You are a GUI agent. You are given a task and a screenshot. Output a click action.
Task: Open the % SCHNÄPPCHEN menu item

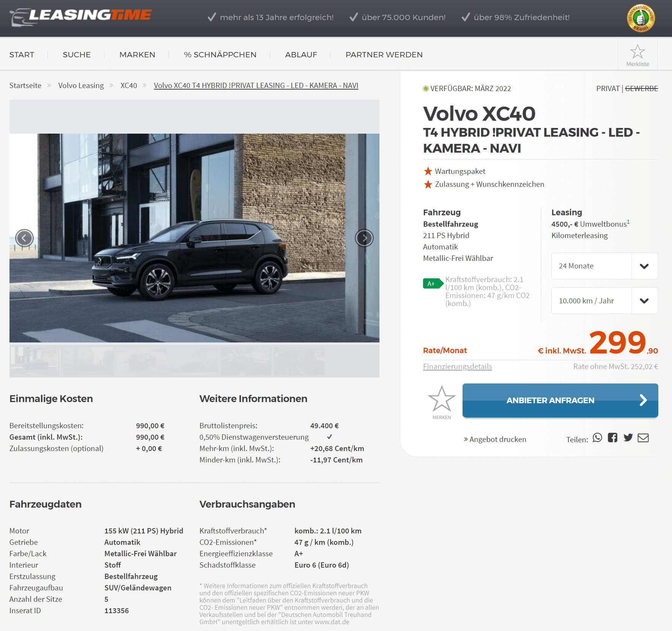click(220, 55)
